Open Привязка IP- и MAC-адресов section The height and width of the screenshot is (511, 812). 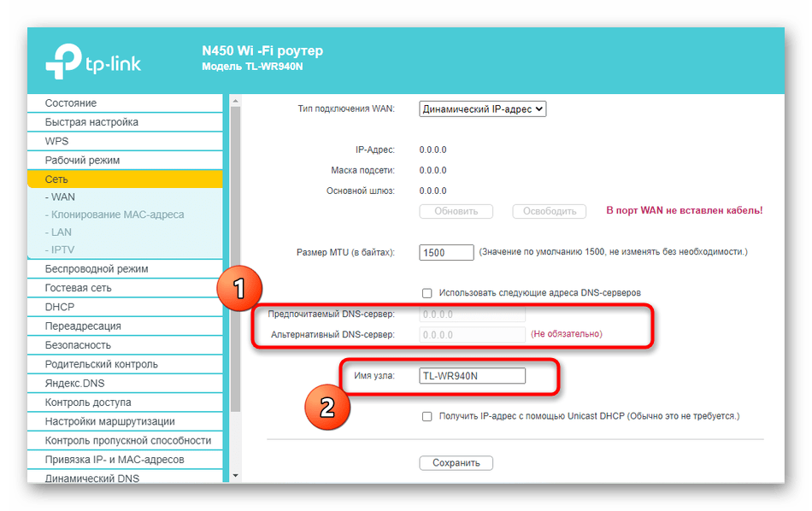pyautogui.click(x=125, y=461)
